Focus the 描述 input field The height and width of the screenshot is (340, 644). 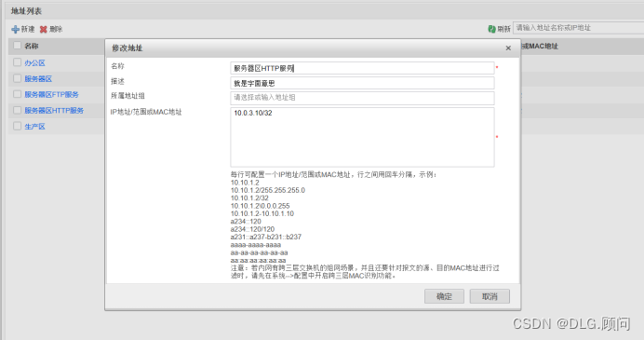tap(362, 83)
